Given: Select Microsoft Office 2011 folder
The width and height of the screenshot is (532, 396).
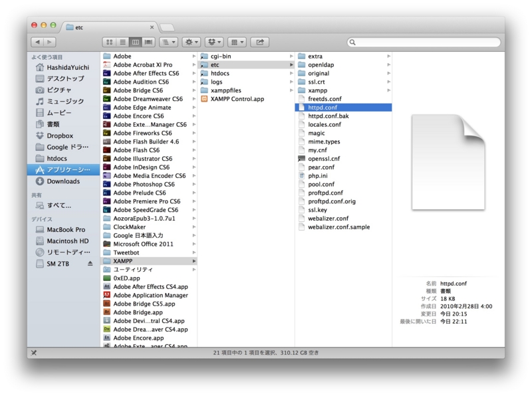Looking at the screenshot, I should click(149, 244).
